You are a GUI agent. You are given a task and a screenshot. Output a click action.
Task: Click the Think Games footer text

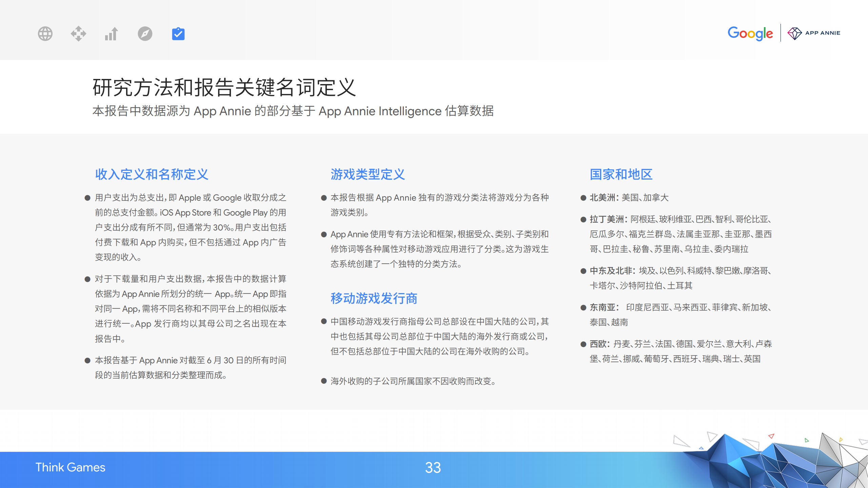pyautogui.click(x=71, y=467)
